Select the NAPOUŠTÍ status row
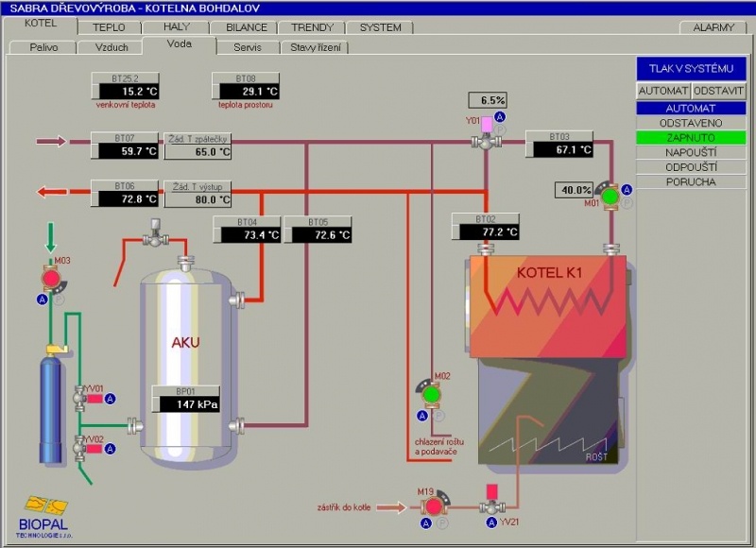The height and width of the screenshot is (548, 756). [x=691, y=152]
